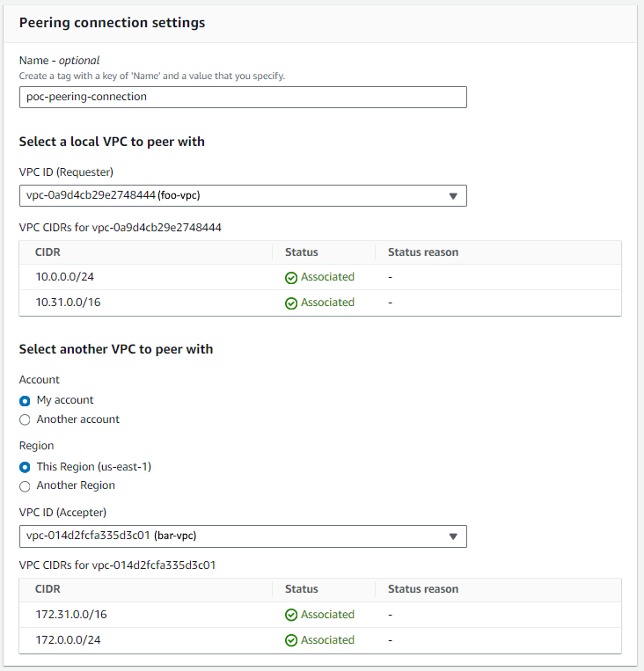The height and width of the screenshot is (671, 644).
Task: Select the Another Region radio button
Action: pos(25,486)
